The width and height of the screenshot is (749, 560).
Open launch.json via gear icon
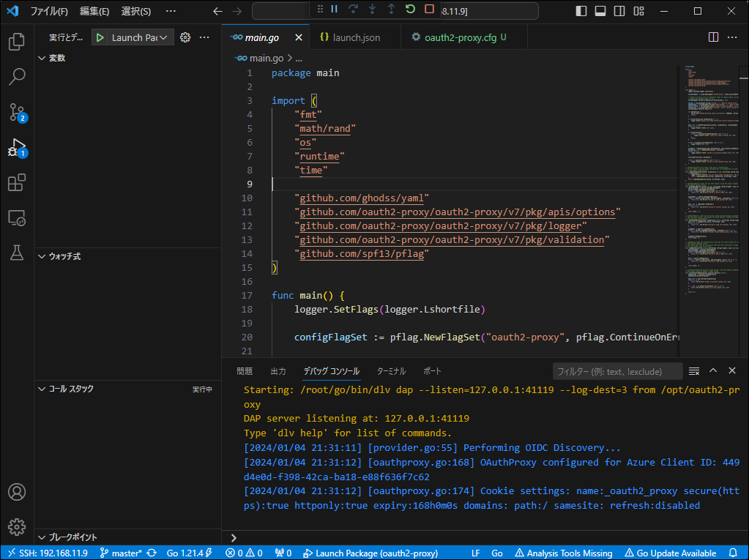[185, 37]
